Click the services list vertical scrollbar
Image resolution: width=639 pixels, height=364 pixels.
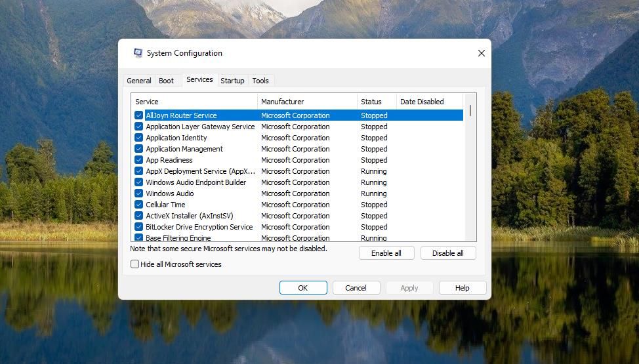click(470, 110)
